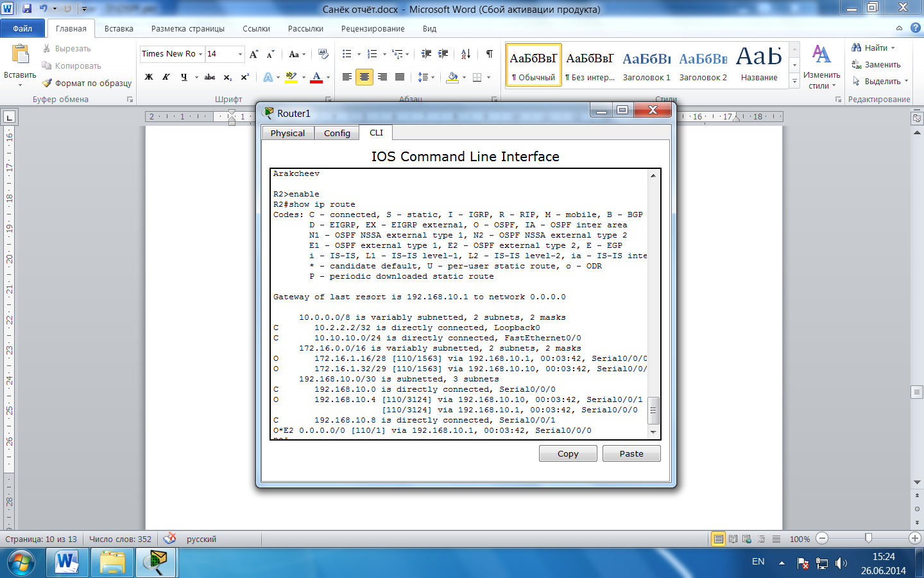
Task: Open font name dropdown
Action: 200,54
